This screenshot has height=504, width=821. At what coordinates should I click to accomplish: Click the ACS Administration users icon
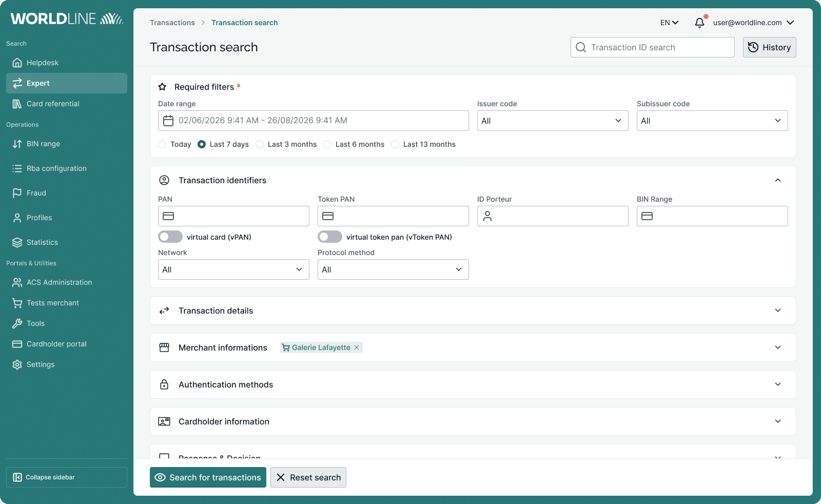[x=17, y=282]
